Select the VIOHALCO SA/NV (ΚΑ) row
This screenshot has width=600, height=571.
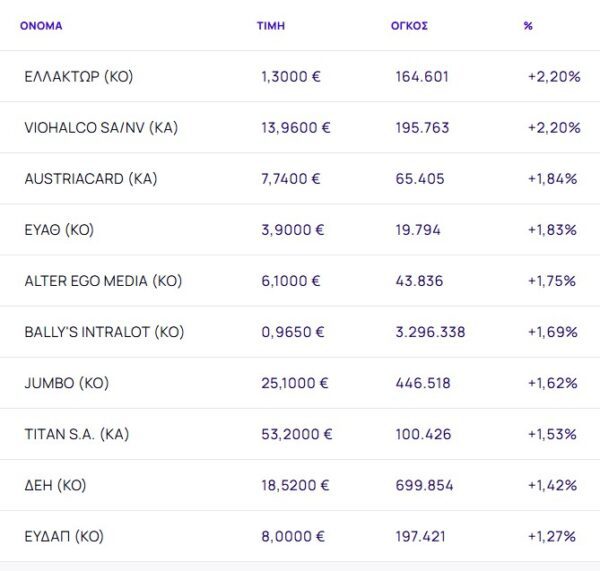click(101, 128)
